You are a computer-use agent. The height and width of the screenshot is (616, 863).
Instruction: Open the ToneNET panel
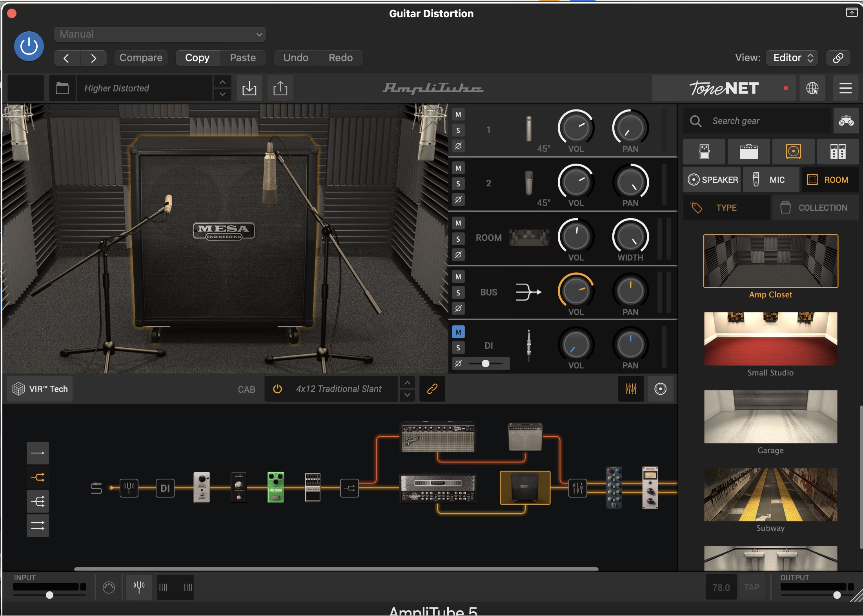[x=724, y=88]
